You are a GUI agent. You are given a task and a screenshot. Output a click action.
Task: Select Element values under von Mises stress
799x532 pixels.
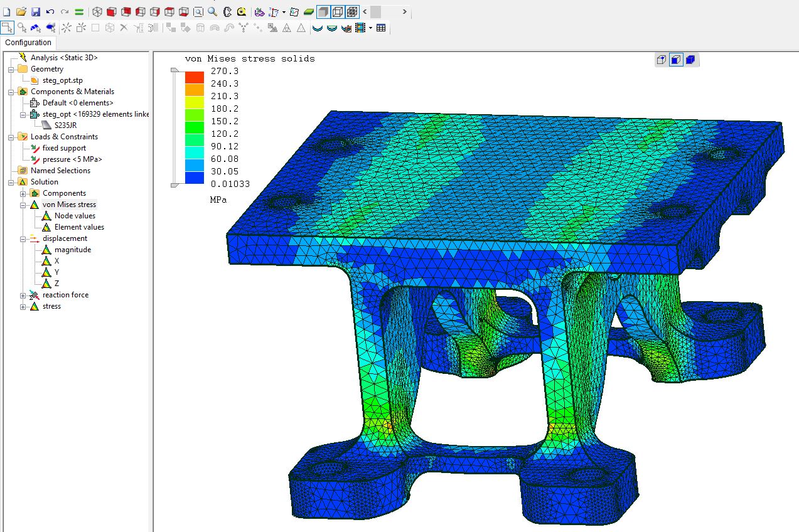79,227
